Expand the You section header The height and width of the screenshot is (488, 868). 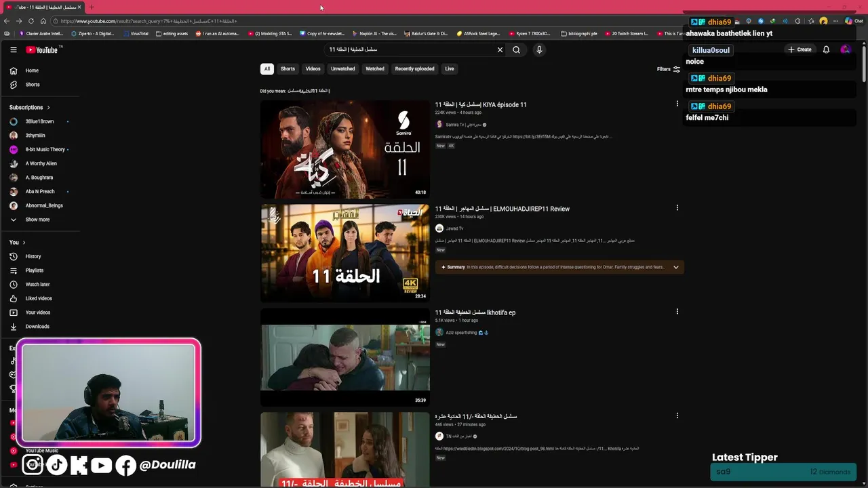click(x=18, y=242)
